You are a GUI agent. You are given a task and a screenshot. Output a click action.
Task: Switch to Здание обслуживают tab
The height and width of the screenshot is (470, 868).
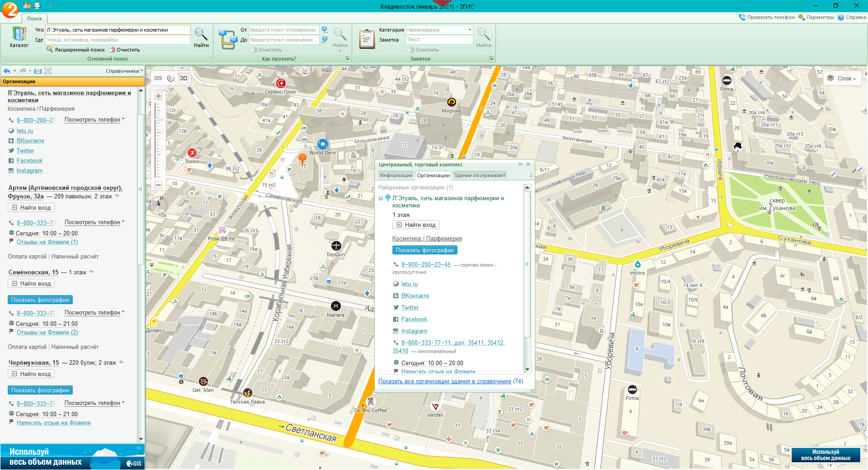(480, 175)
